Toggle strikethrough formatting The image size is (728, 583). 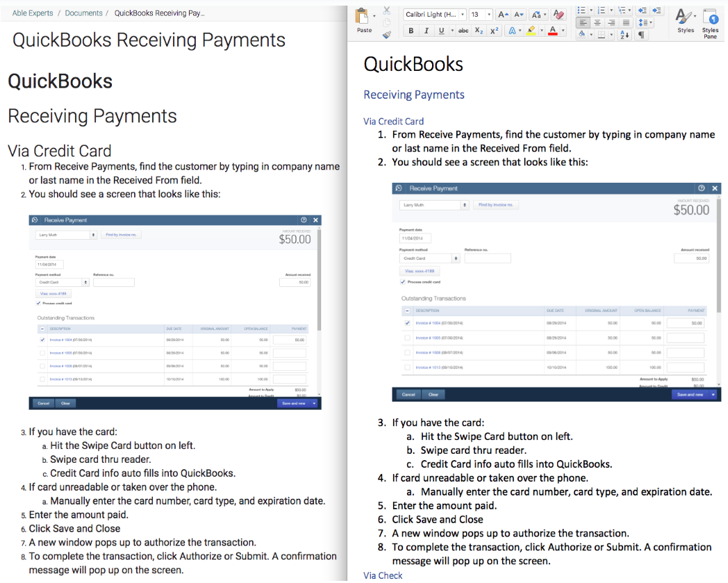(463, 31)
